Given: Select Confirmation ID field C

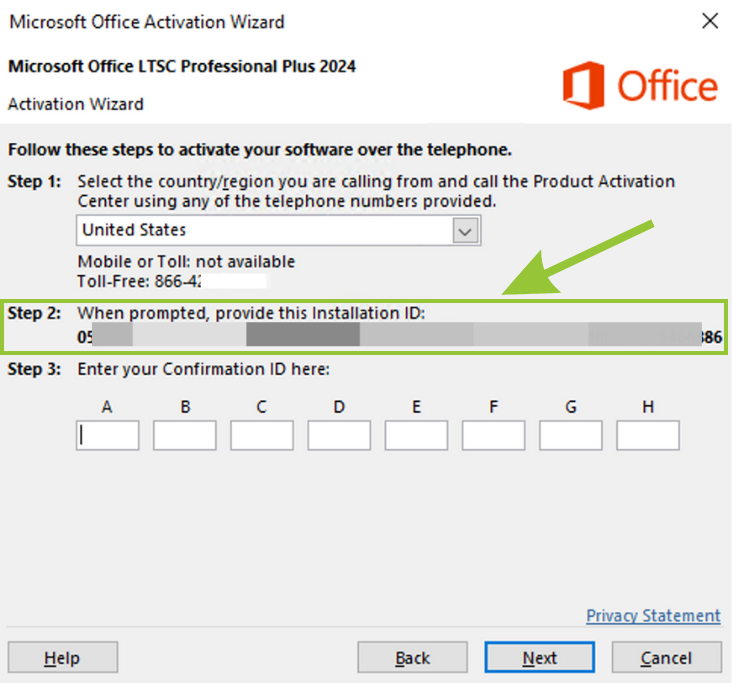Looking at the screenshot, I should 262,435.
